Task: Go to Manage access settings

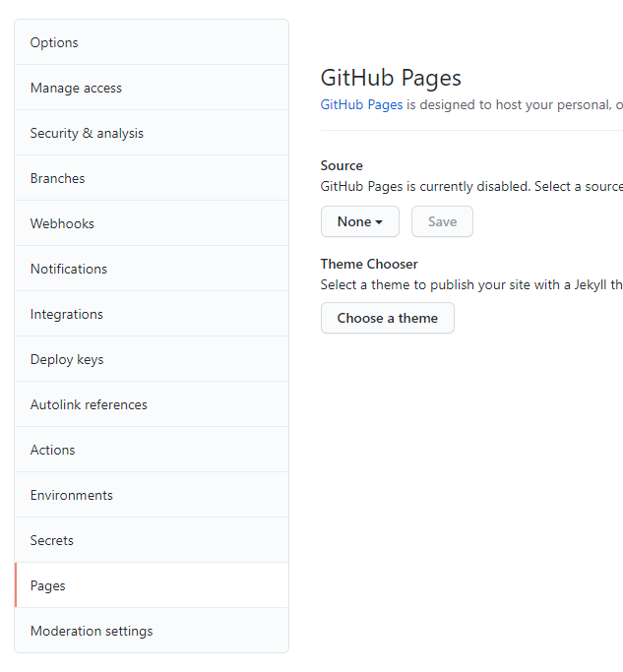Action: (x=76, y=88)
